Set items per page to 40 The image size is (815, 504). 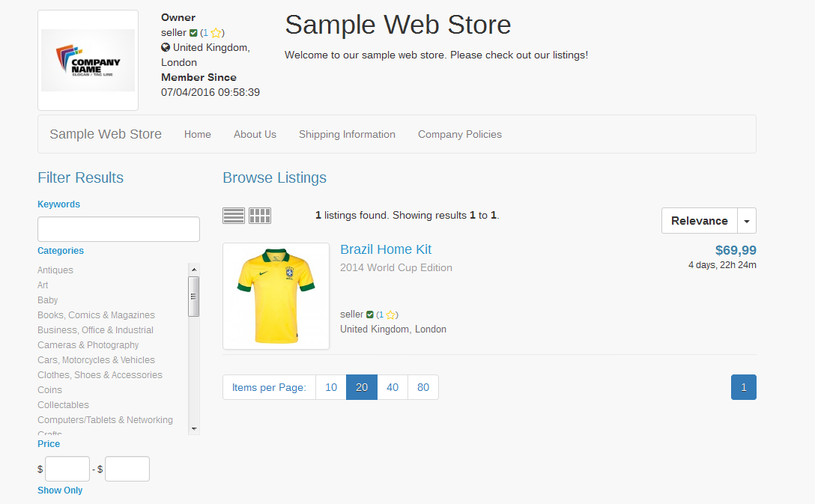[393, 387]
